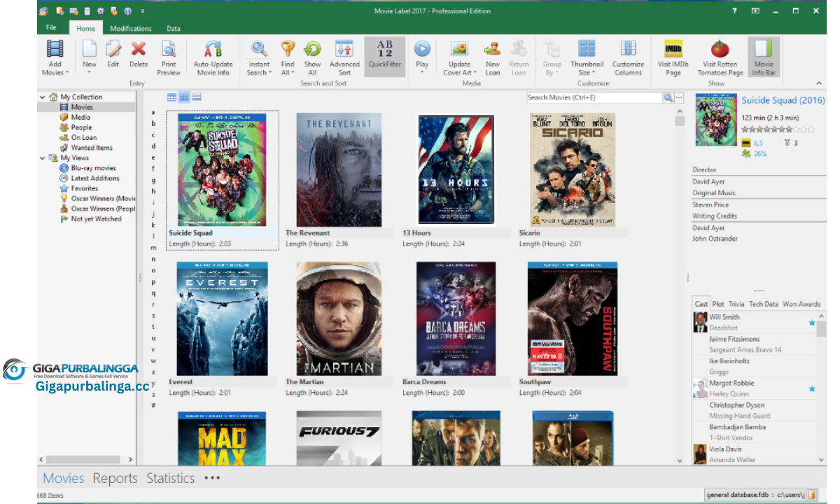Open the Won Awards tab
The image size is (840, 504).
(x=801, y=304)
